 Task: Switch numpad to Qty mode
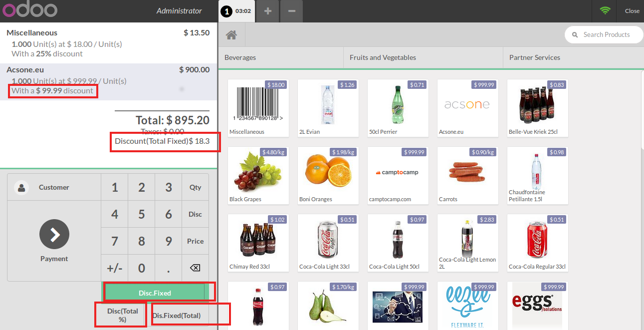[x=195, y=187]
